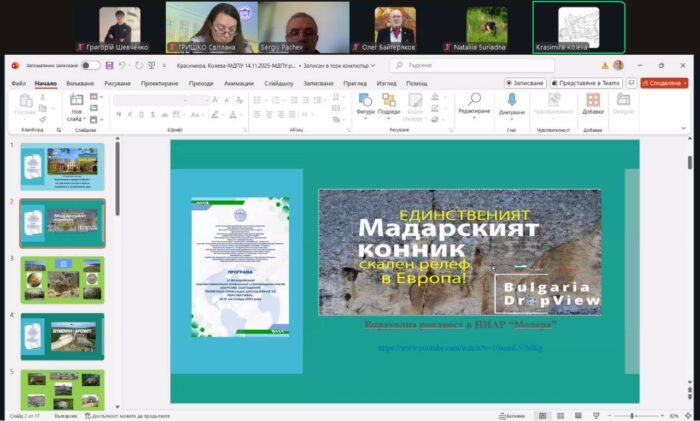Open the Designer icon in ribbon
Screen dimensions: 700x421
[623, 100]
